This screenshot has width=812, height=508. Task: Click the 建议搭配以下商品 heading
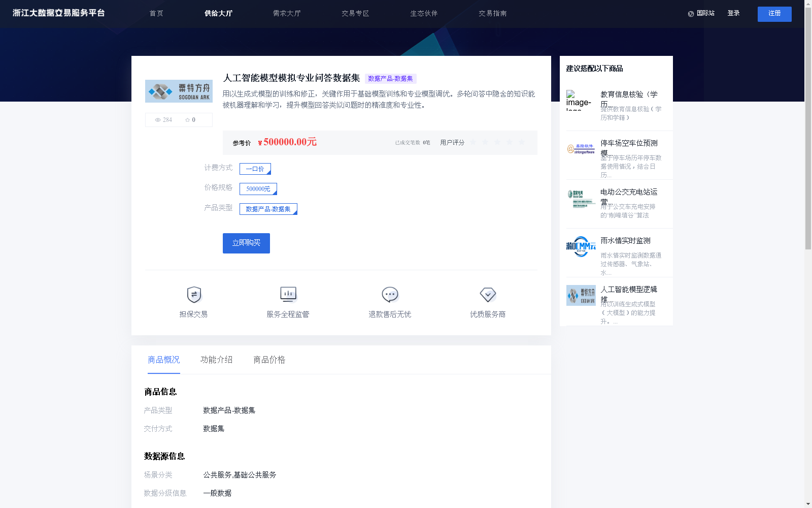tap(594, 69)
